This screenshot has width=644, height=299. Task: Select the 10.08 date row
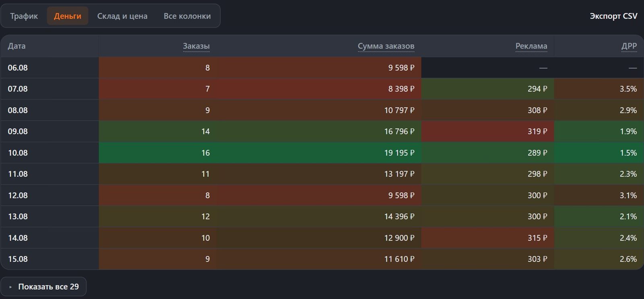(322, 153)
